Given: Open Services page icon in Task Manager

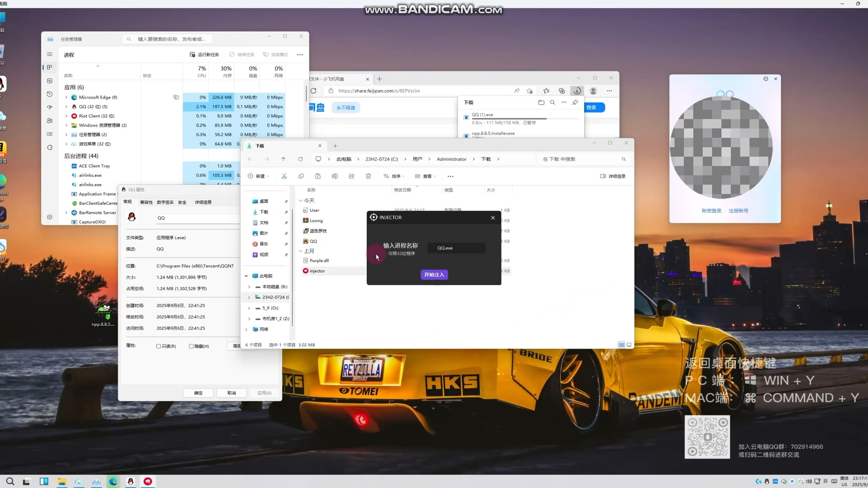Looking at the screenshot, I should (x=50, y=147).
